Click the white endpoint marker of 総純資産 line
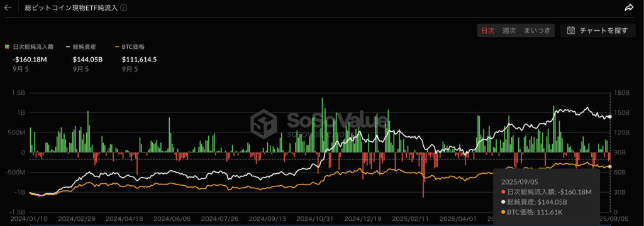This screenshot has width=644, height=226. pyautogui.click(x=610, y=117)
